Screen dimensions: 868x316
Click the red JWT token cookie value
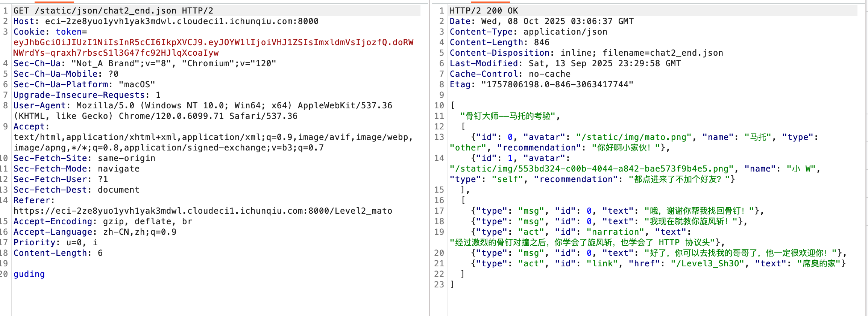[x=213, y=43]
